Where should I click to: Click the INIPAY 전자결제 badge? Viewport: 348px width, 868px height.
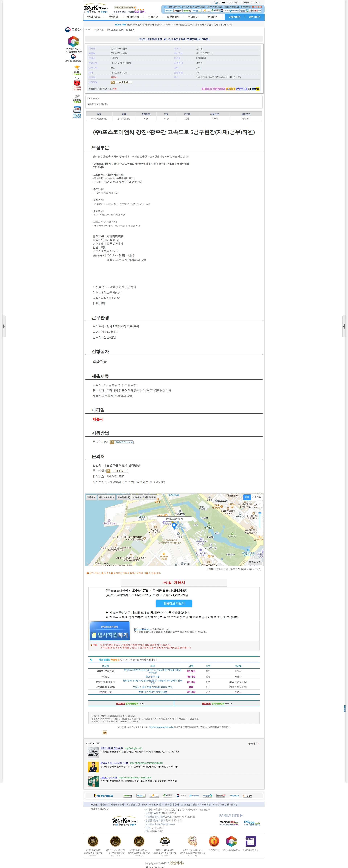[250, 841]
